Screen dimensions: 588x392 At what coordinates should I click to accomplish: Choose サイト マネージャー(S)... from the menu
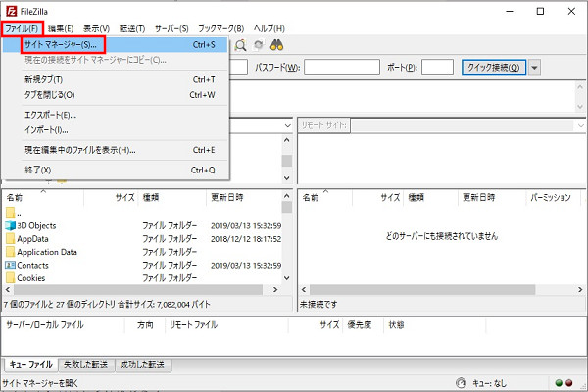(x=115, y=45)
